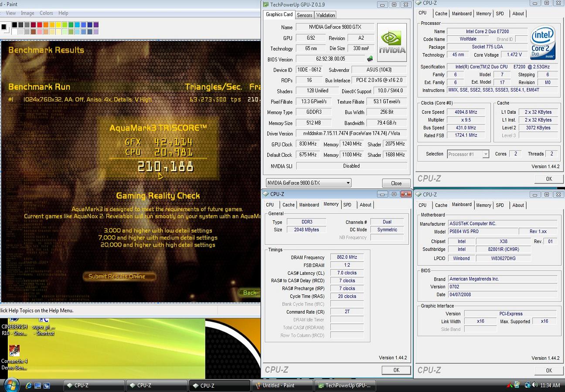Click the red tray icon near the clock
The width and height of the screenshot is (565, 392).
pyautogui.click(x=510, y=385)
